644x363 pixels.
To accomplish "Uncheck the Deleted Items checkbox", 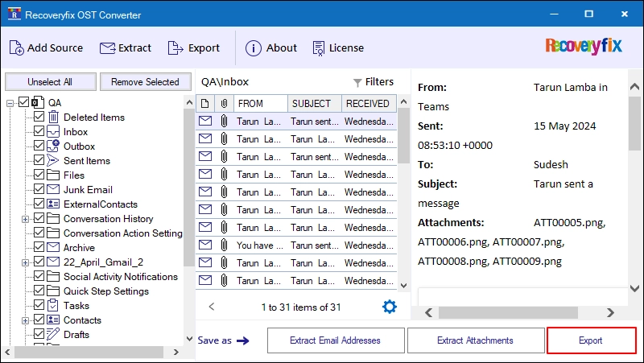I will click(x=39, y=117).
